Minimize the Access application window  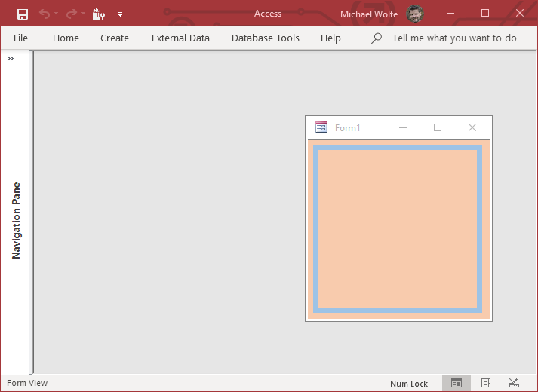pyautogui.click(x=450, y=13)
